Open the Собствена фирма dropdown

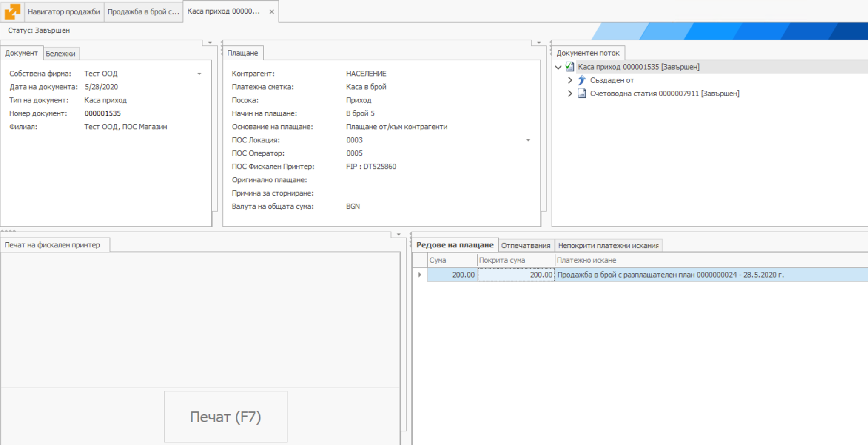coord(199,74)
